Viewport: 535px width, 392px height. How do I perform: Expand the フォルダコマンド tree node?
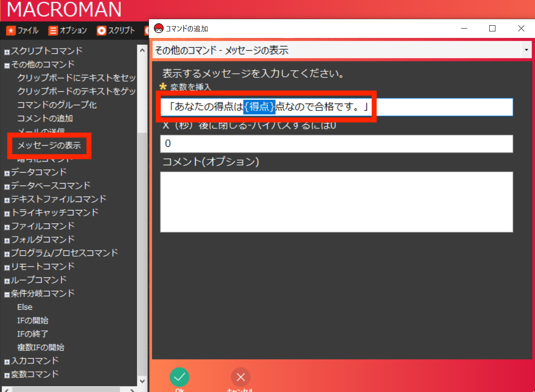pos(7,240)
